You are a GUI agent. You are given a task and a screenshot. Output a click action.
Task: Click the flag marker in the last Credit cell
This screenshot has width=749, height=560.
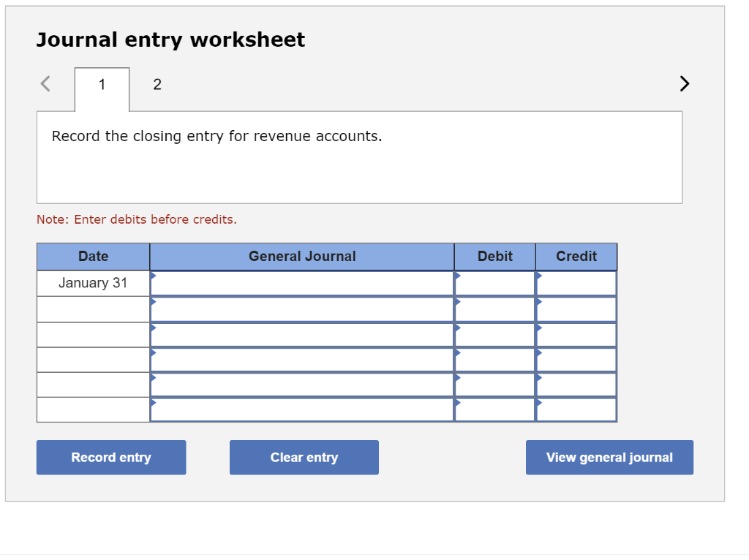[539, 403]
